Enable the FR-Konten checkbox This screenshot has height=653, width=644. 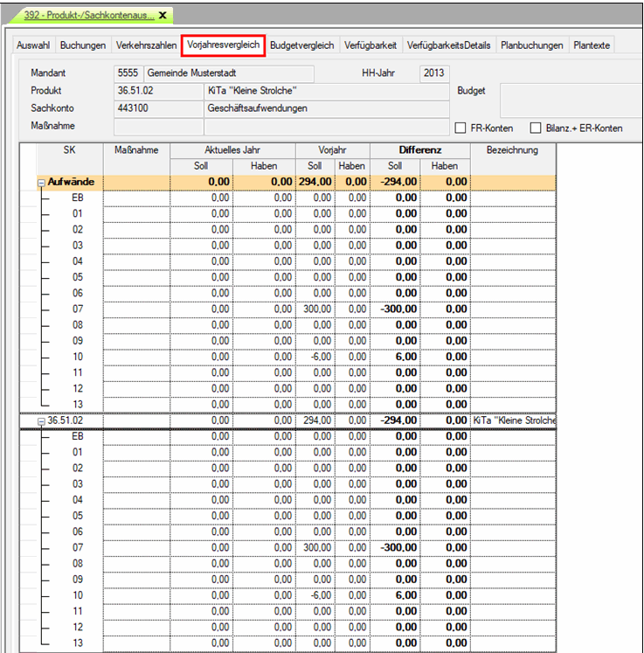(x=460, y=129)
